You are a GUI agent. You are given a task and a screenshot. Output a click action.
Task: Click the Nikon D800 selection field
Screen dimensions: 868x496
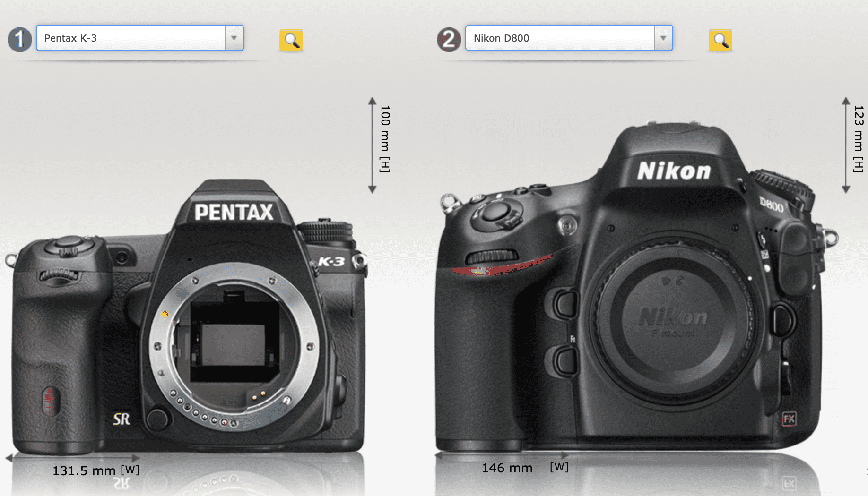click(569, 38)
